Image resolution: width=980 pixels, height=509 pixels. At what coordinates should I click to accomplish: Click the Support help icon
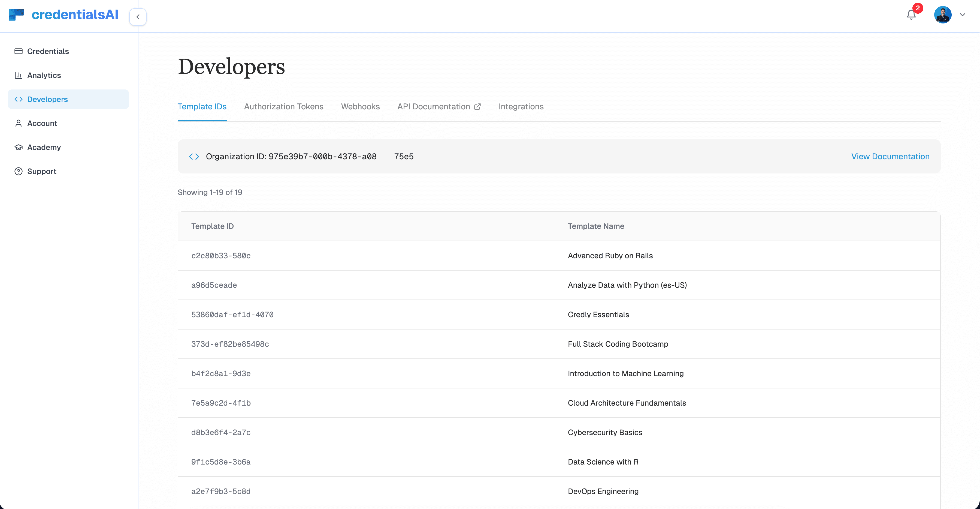coord(18,171)
